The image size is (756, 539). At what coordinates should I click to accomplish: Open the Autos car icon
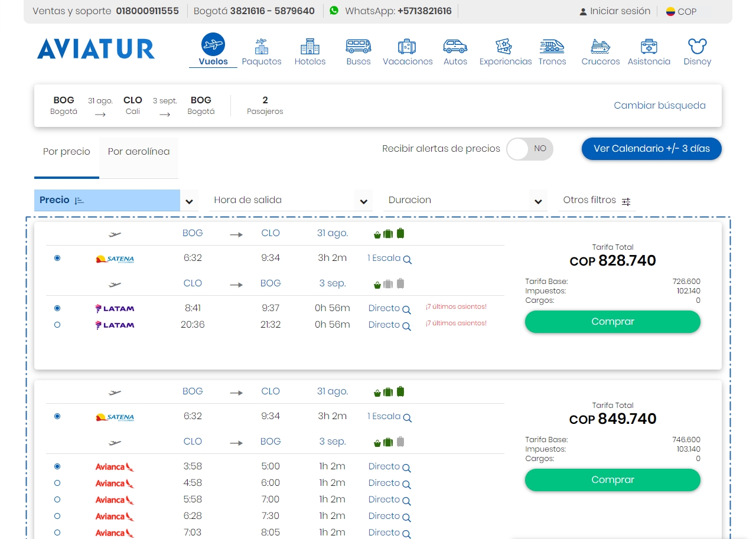coord(455,46)
